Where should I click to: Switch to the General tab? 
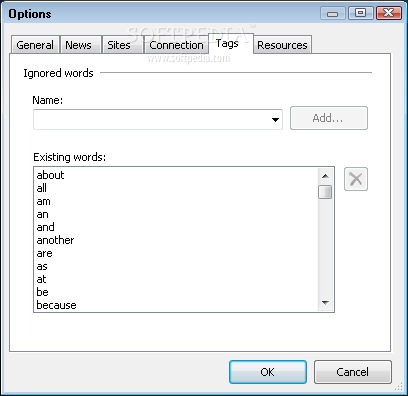35,45
